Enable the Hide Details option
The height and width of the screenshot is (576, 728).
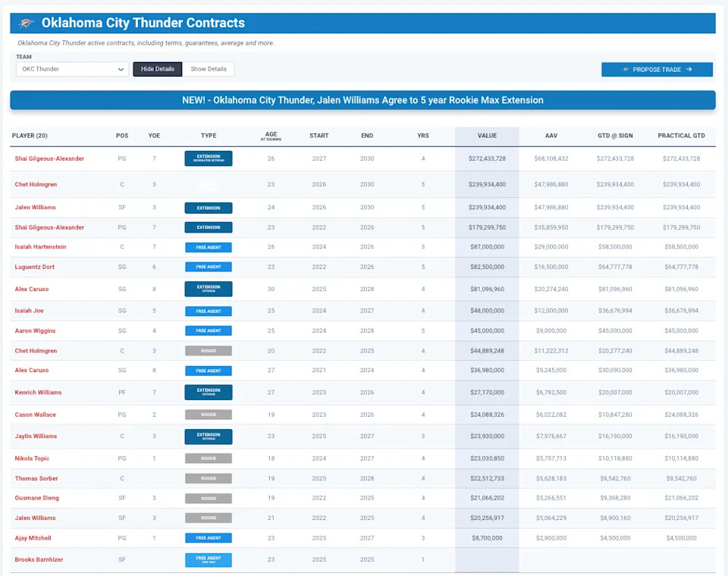pyautogui.click(x=157, y=68)
